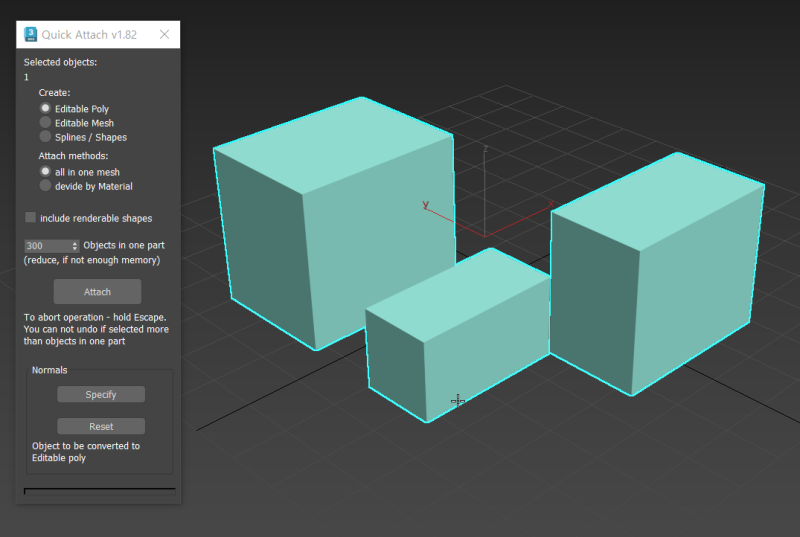Select the Editable Poly radio option
This screenshot has width=800, height=537.
(45, 108)
